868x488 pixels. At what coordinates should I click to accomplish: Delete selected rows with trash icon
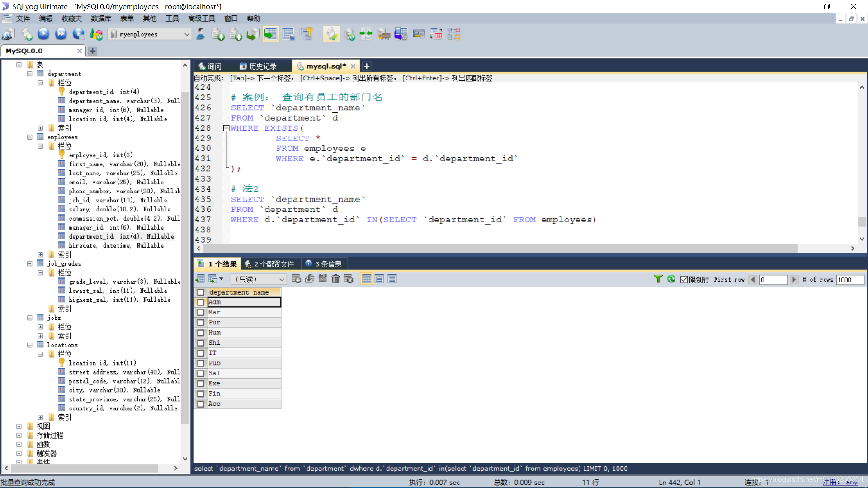click(335, 279)
